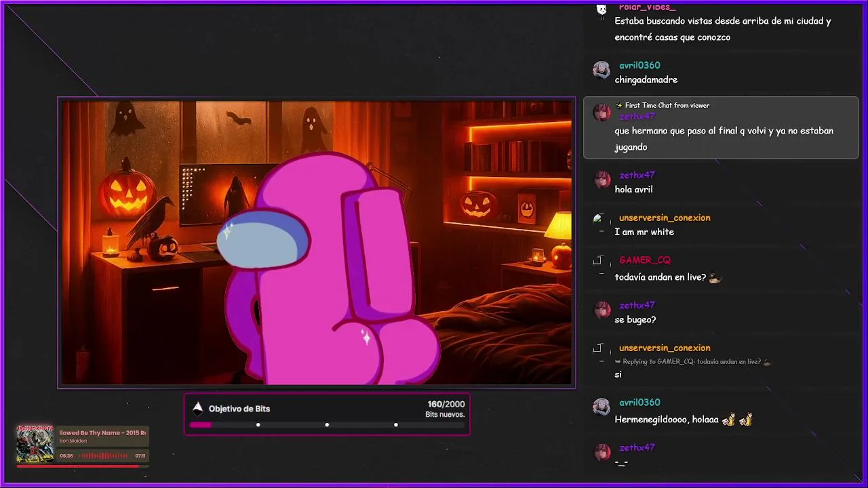The image size is (868, 488).
Task: Click Polar_Vibes_ bear avatar icon
Action: [x=601, y=9]
